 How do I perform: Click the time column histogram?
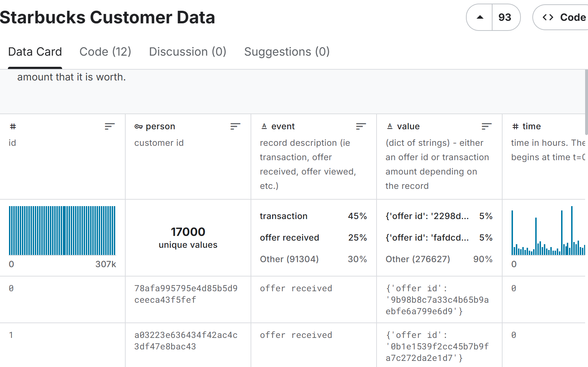coord(548,231)
